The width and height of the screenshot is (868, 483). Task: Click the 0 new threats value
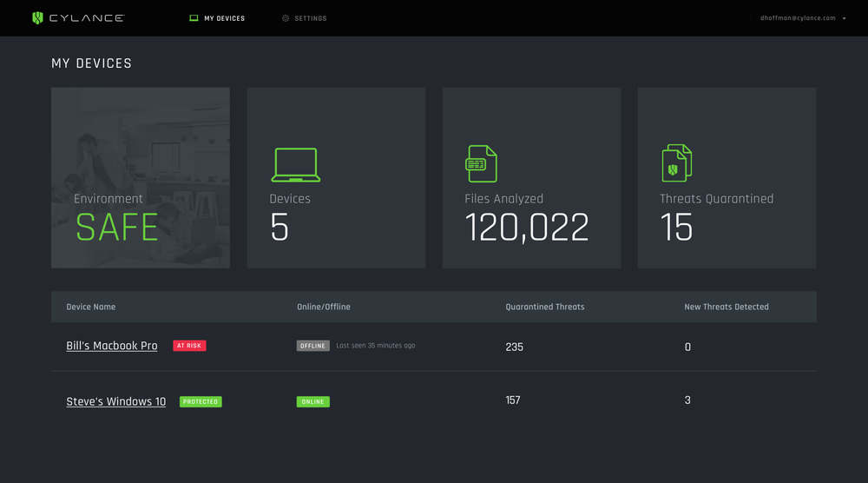[x=687, y=347]
